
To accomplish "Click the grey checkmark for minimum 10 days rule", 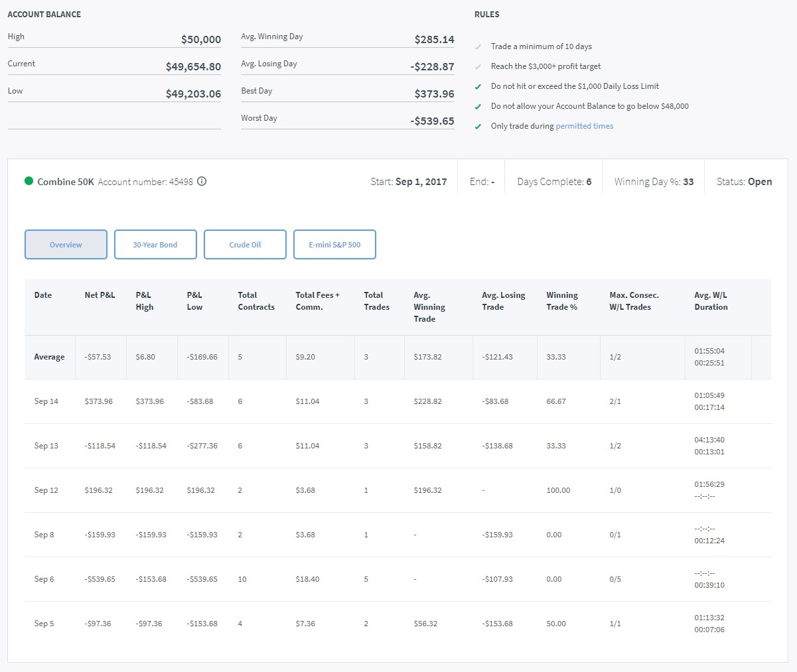I will pos(478,46).
